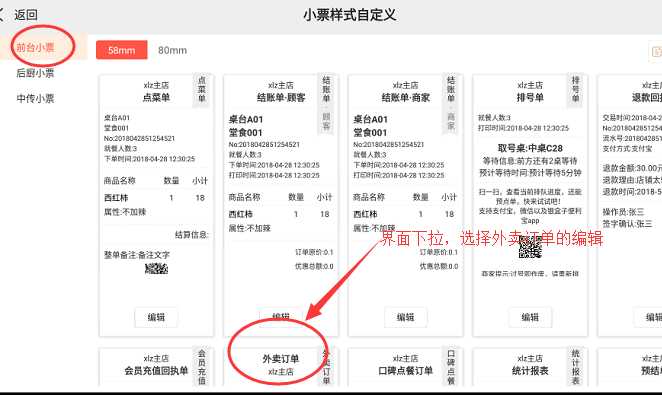The image size is (662, 395).
Task: Open the 结账单·商家 receipt preview card
Action: click(405, 206)
